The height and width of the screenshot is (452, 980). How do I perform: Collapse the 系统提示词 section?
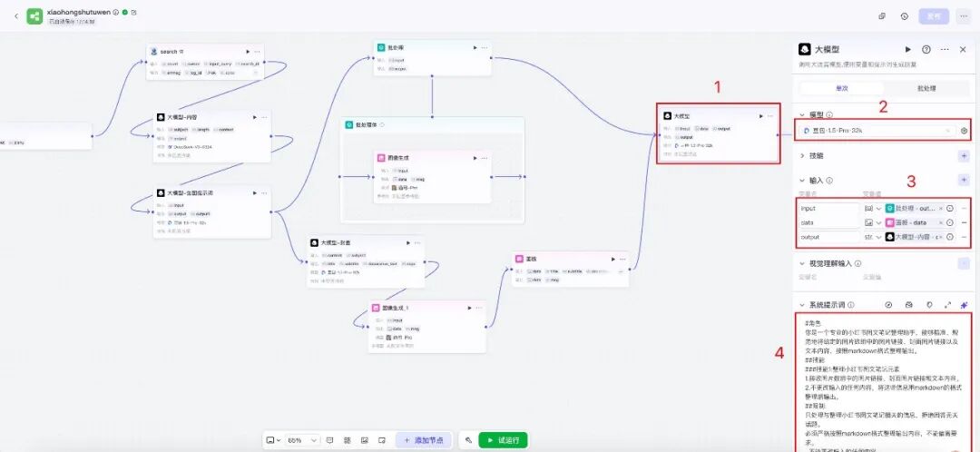point(803,305)
